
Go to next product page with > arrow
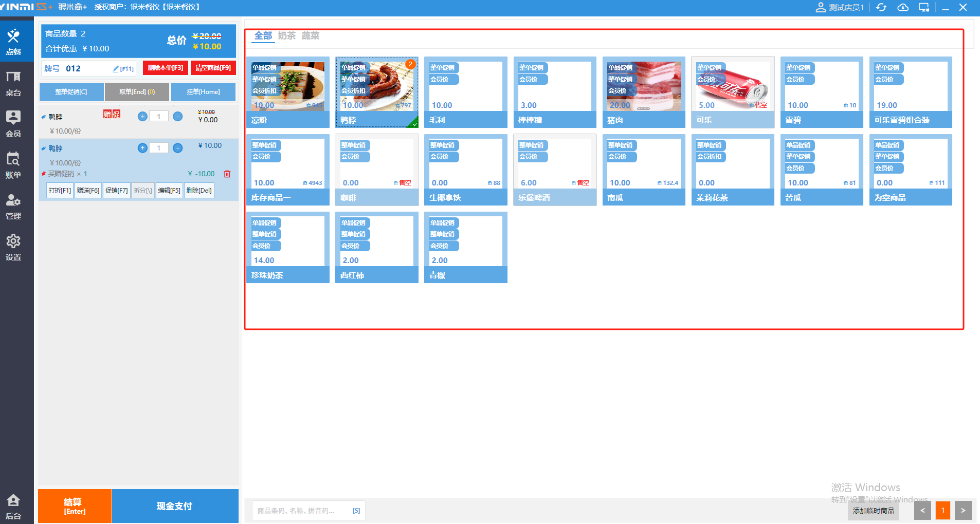pyautogui.click(x=963, y=511)
